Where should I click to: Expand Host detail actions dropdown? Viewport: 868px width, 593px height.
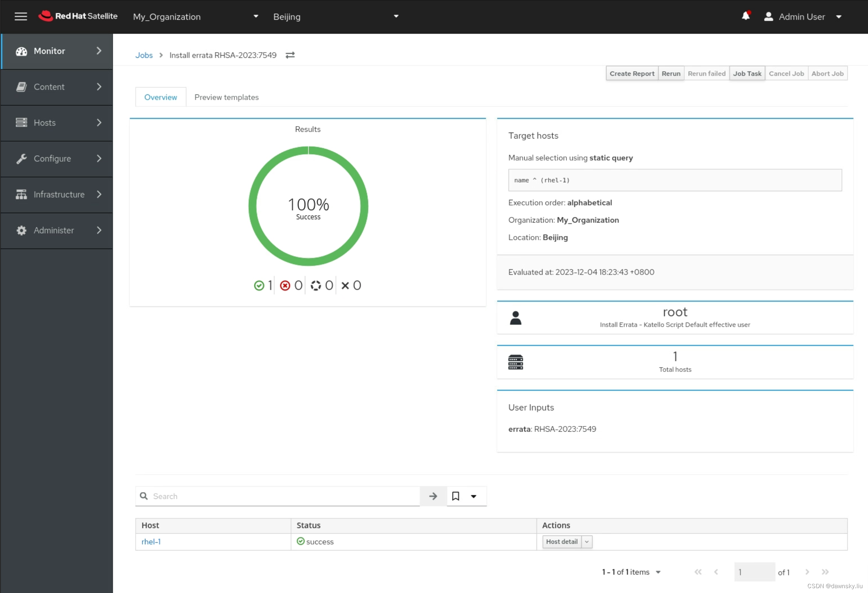(587, 541)
